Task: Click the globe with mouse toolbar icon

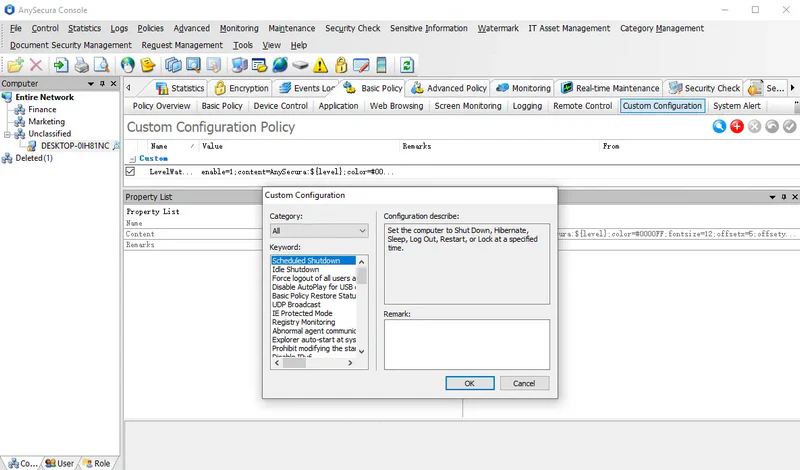Action: point(128,65)
